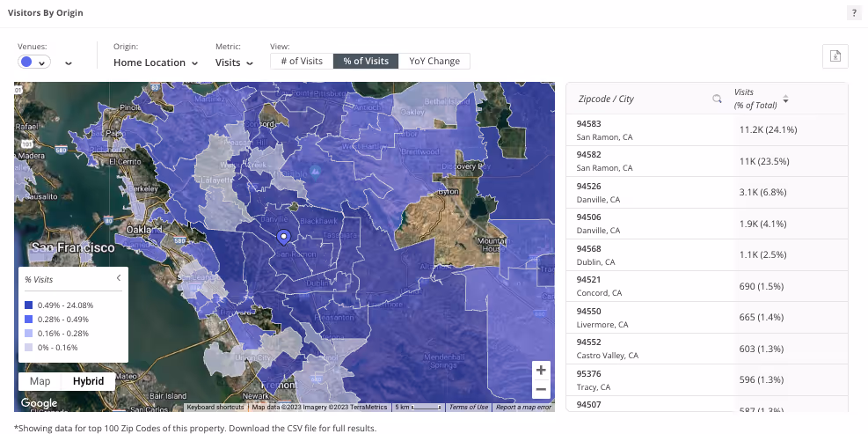Download the CSV export file icon

point(835,56)
